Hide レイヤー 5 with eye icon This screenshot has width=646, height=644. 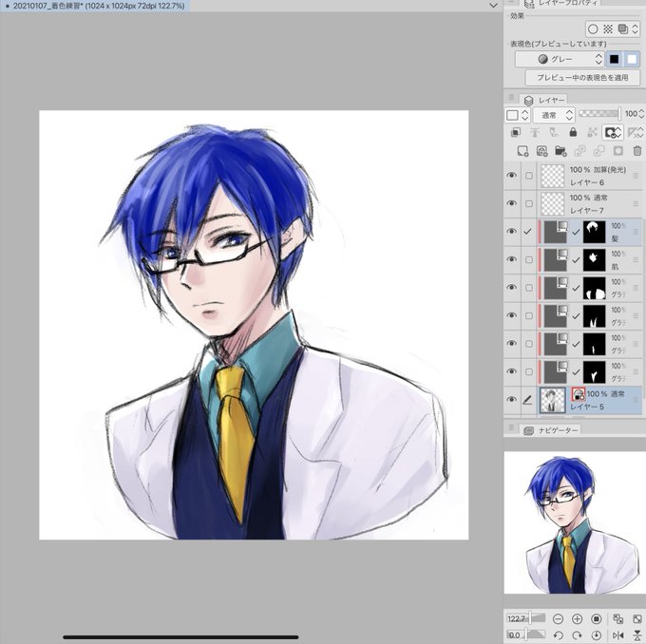(x=512, y=400)
